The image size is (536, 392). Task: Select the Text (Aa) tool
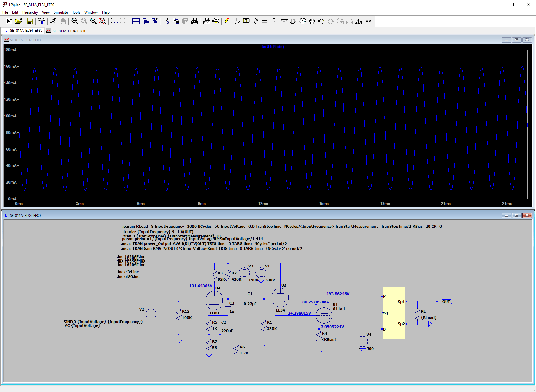point(359,21)
